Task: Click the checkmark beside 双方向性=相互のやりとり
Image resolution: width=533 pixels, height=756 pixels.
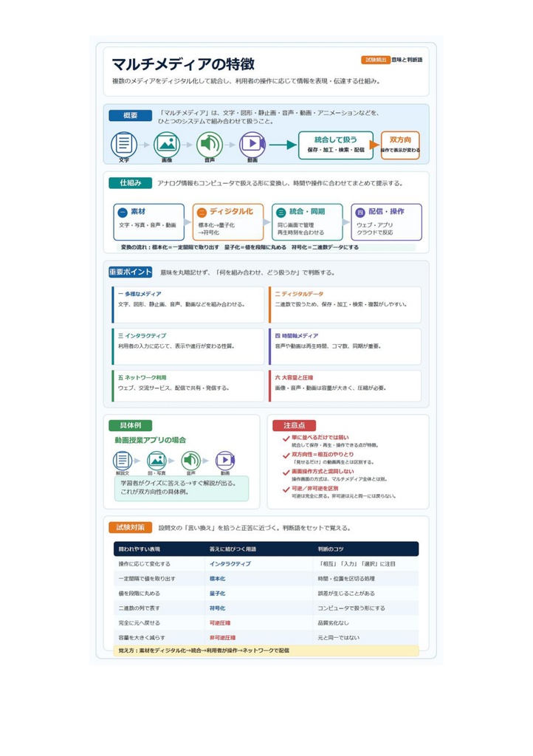Action: coord(286,455)
